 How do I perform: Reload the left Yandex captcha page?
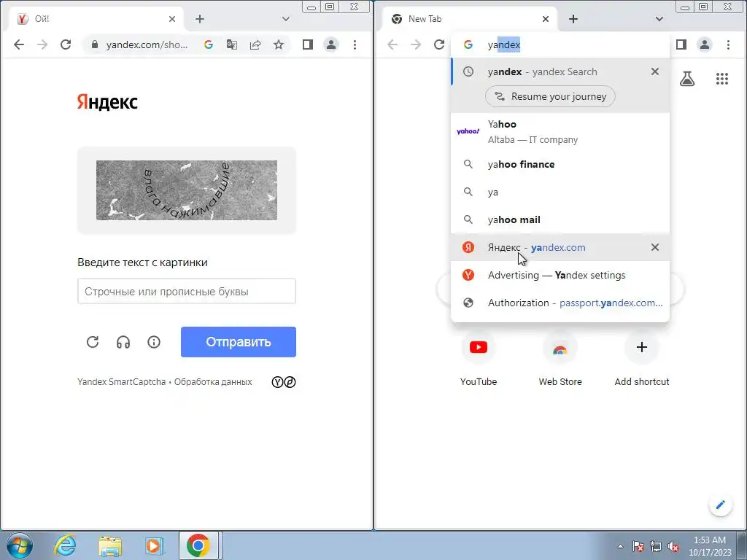pyautogui.click(x=66, y=44)
